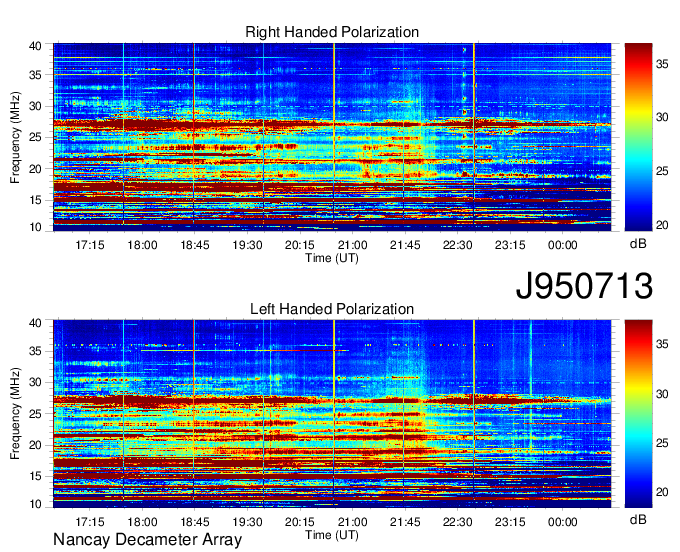Click the 40 MHz tick of right-handed plot

(36, 46)
